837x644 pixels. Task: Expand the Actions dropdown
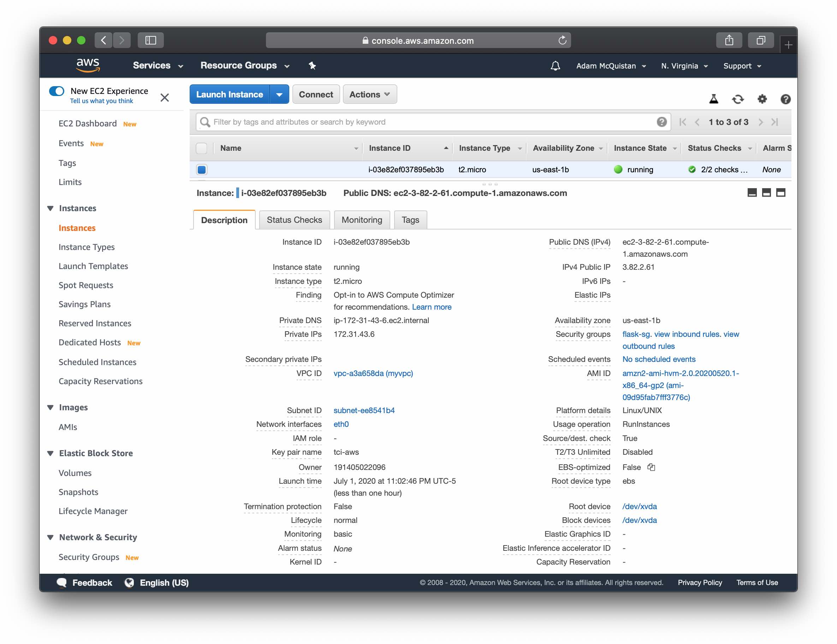click(x=369, y=94)
